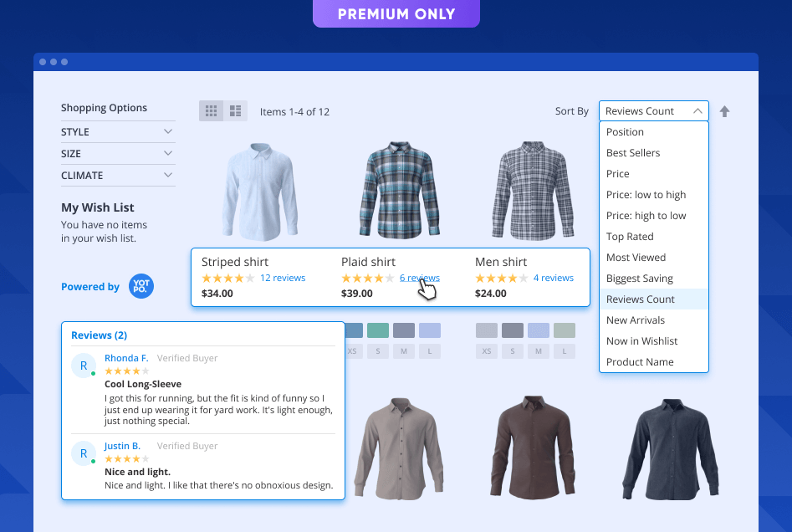The width and height of the screenshot is (792, 532).
Task: Select Biggest Saving from sort list
Action: tap(640, 279)
